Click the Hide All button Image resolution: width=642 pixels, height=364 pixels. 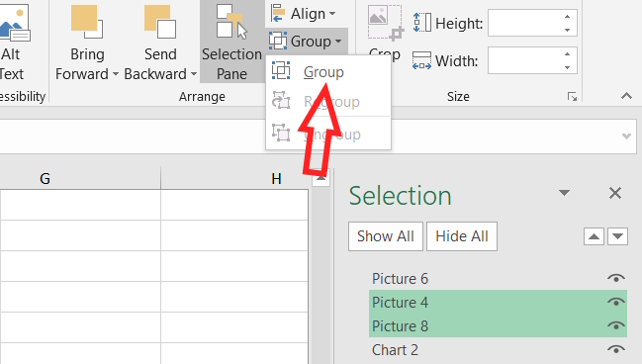[x=462, y=236]
